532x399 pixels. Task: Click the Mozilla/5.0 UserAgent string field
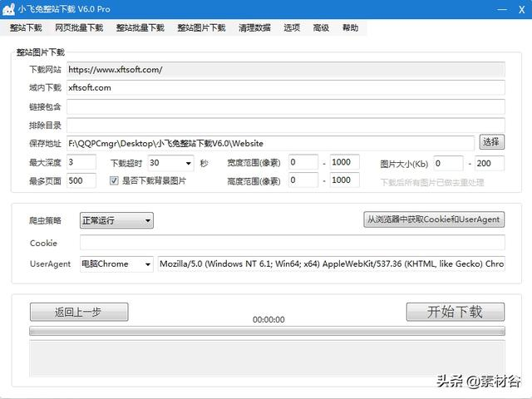pyautogui.click(x=332, y=264)
